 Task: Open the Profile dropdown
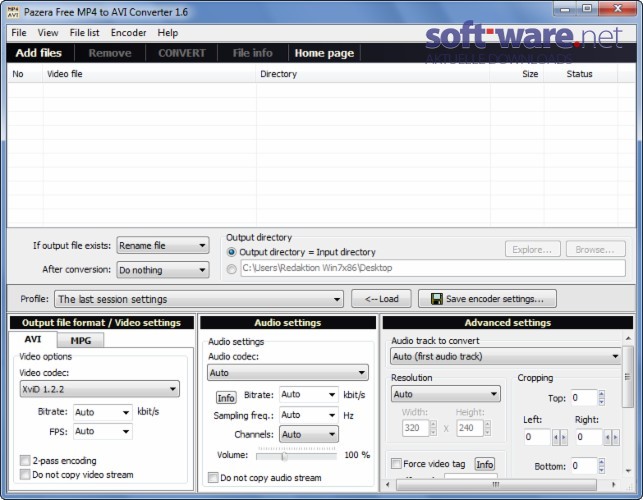point(199,299)
